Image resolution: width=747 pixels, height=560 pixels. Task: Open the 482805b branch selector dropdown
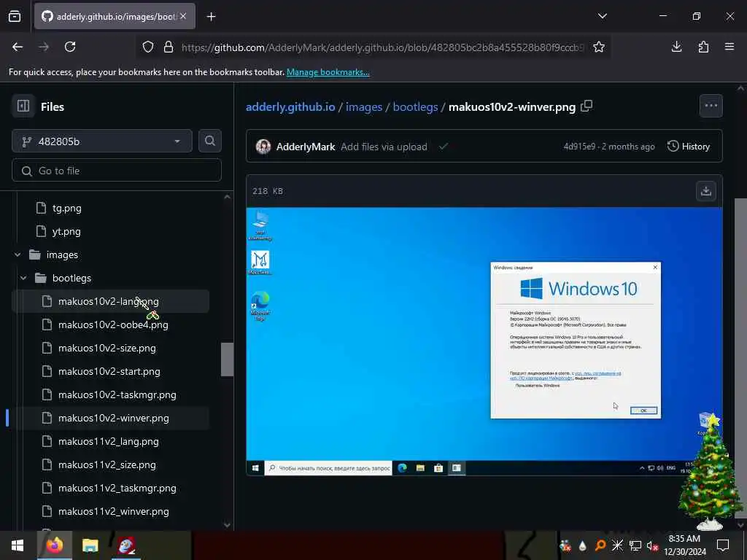(x=102, y=141)
